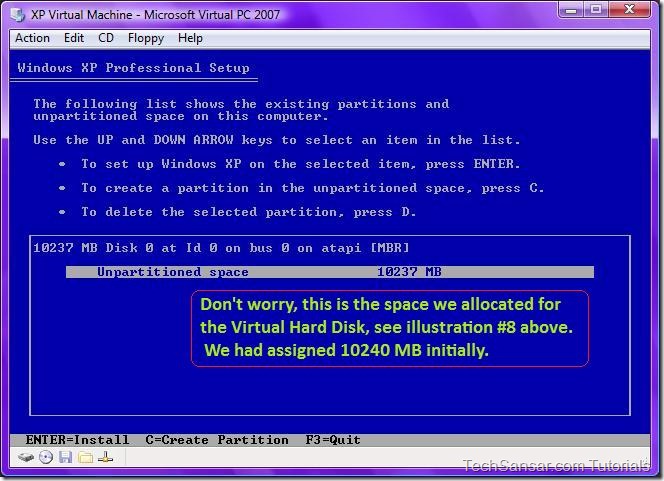Minimize the Virtual PC window
Viewport: 664px width, 481px height.
pyautogui.click(x=571, y=9)
